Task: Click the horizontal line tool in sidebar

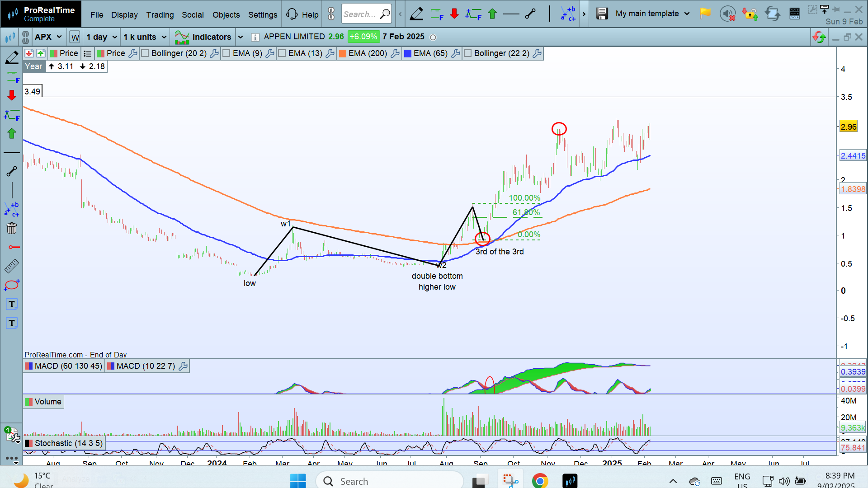Action: point(12,153)
